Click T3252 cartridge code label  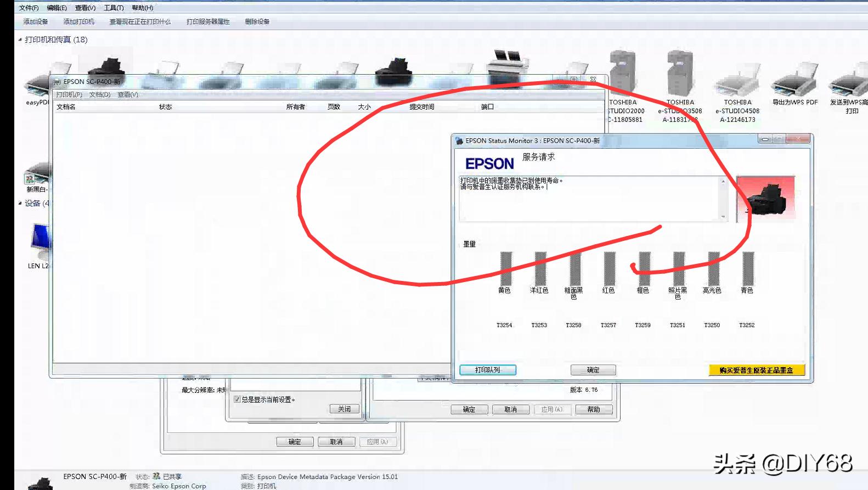[747, 325]
